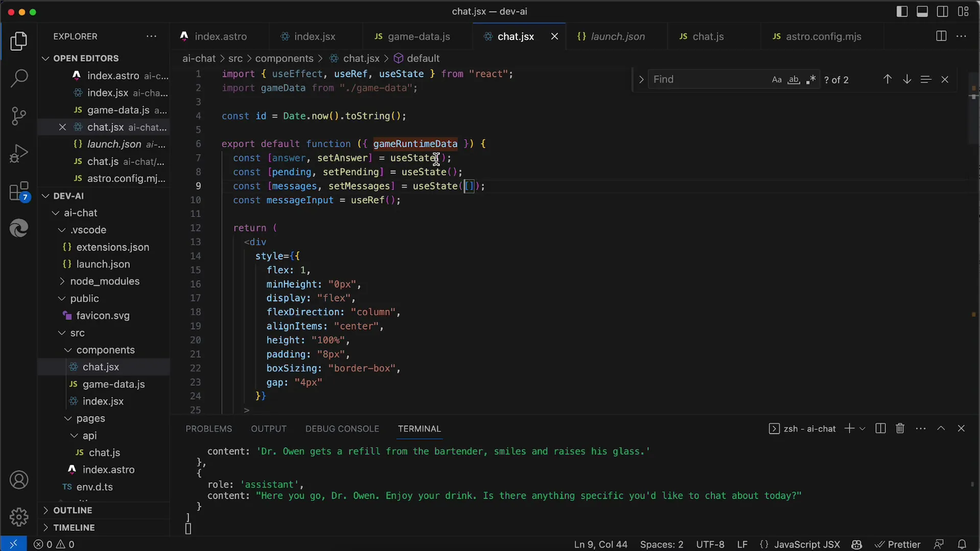Click Ln 9, Col 44 cursor position
Image resolution: width=980 pixels, height=551 pixels.
point(600,544)
